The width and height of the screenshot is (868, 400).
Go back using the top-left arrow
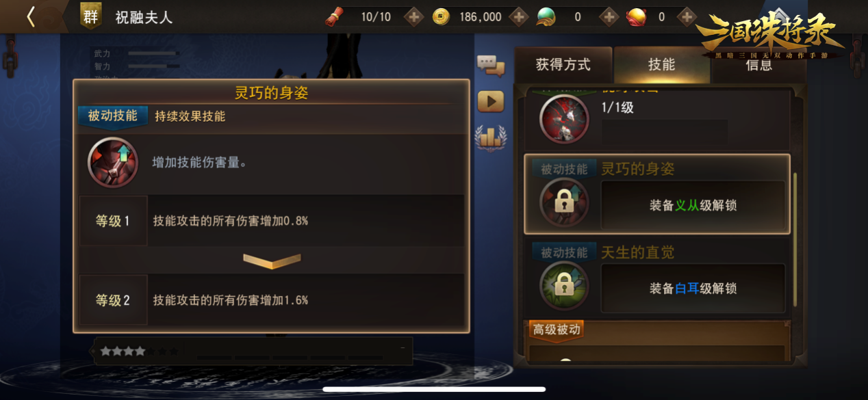[x=31, y=17]
